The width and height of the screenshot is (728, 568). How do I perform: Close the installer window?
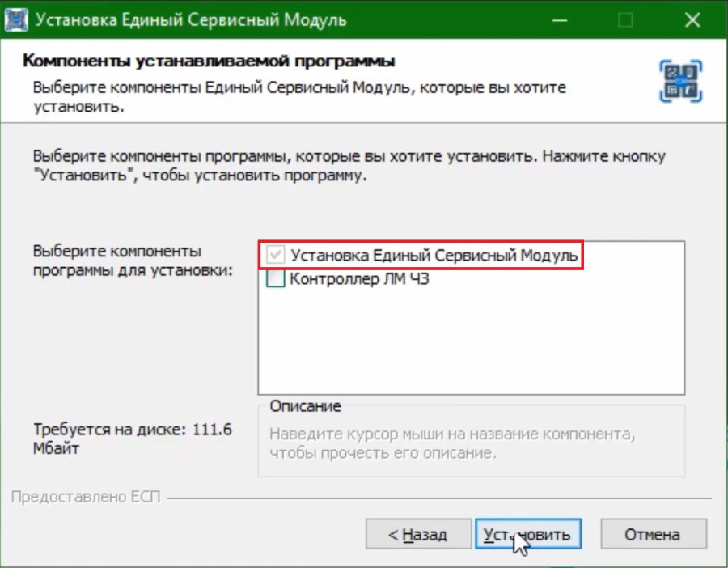(x=692, y=20)
